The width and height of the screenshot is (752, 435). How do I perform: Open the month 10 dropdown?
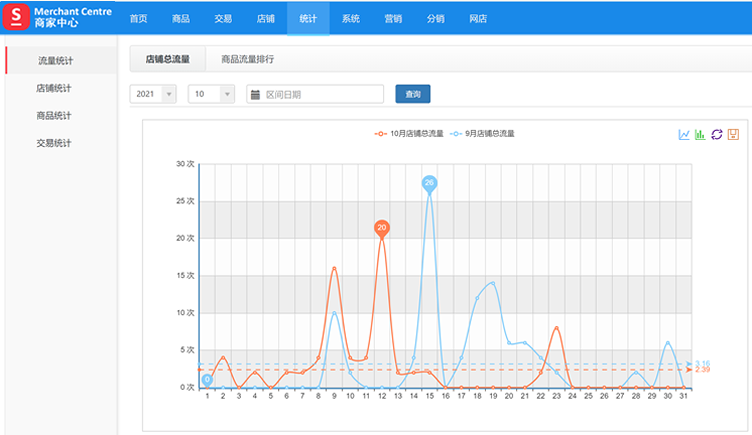pyautogui.click(x=211, y=94)
